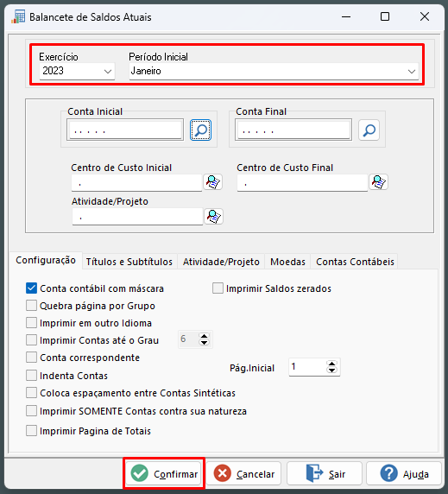
Task: Enable Imprimir Saldos zerados
Action: [218, 288]
